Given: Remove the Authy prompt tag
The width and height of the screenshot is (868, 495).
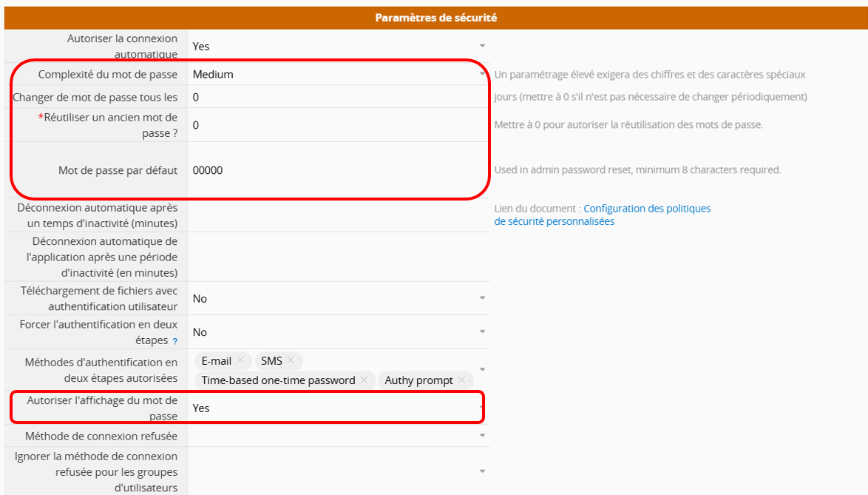Looking at the screenshot, I should [461, 380].
